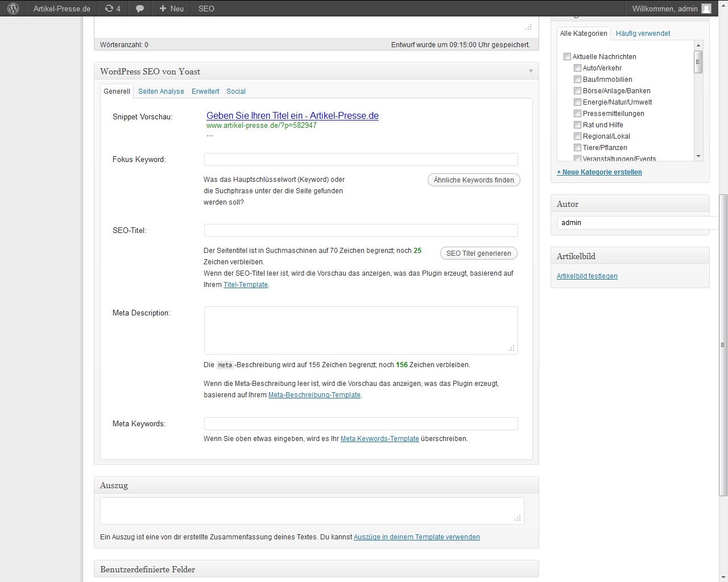Focus the SEO-Titel input field
The width and height of the screenshot is (728, 582).
point(361,230)
